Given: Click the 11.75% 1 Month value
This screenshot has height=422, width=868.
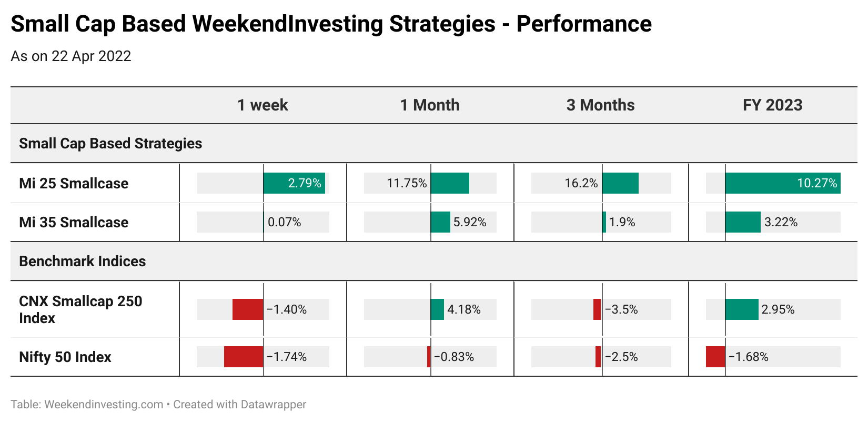Looking at the screenshot, I should coord(407,183).
